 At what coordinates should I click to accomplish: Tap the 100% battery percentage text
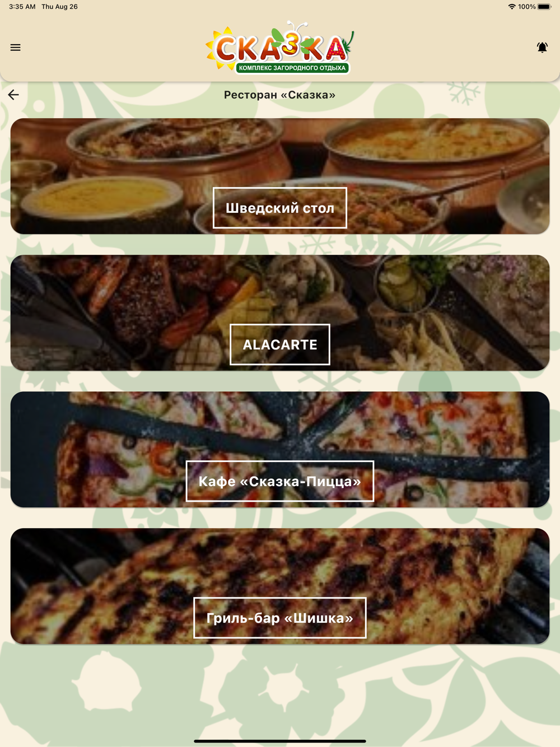[526, 7]
